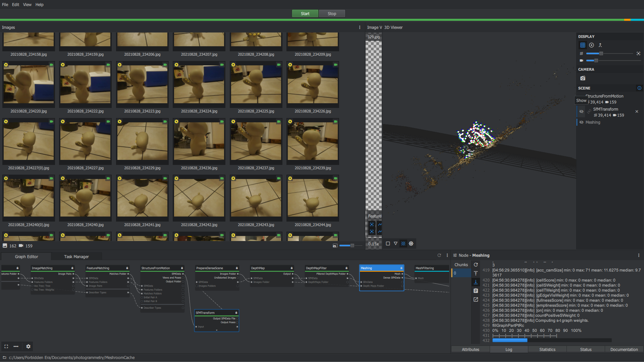Toggle Meshing visibility in SCENE list
The width and height of the screenshot is (644, 362).
coord(582,122)
